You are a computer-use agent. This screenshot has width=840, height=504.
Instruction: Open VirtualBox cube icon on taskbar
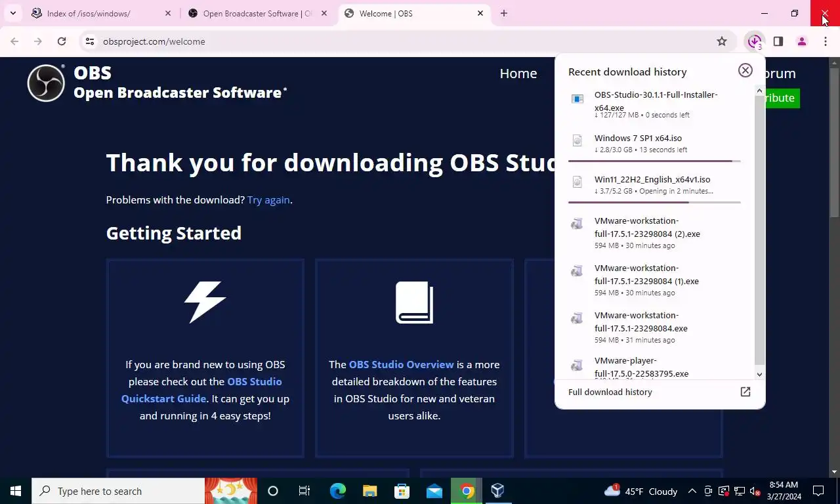click(x=497, y=491)
